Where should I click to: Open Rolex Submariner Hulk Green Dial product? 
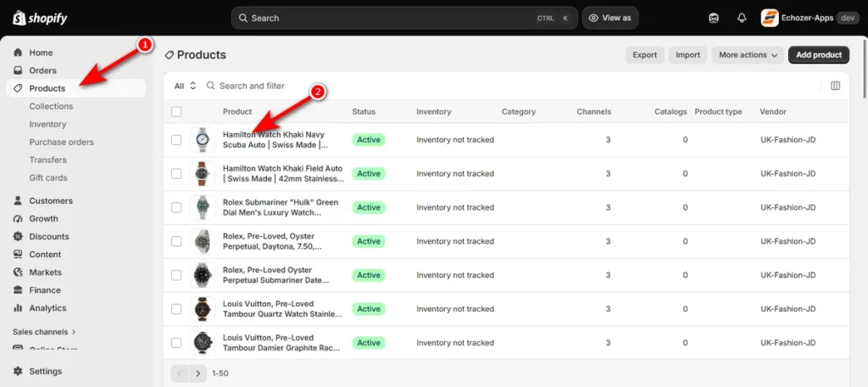pos(281,207)
